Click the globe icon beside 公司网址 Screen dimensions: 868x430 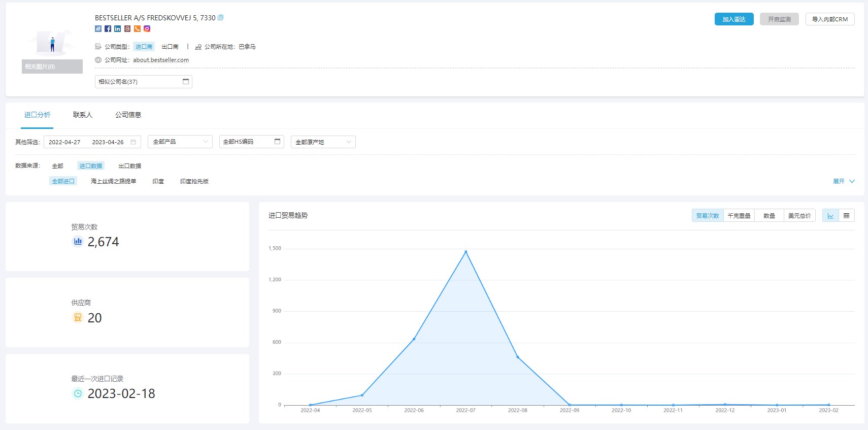click(98, 60)
